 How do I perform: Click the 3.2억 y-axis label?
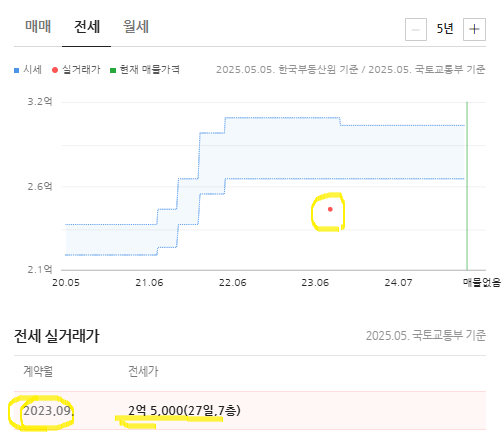tap(40, 101)
